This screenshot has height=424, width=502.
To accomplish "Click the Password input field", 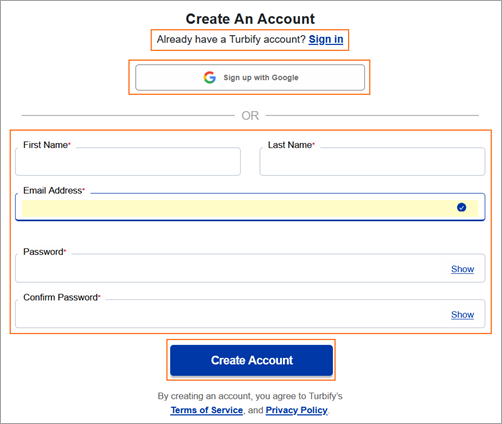I will 250,268.
